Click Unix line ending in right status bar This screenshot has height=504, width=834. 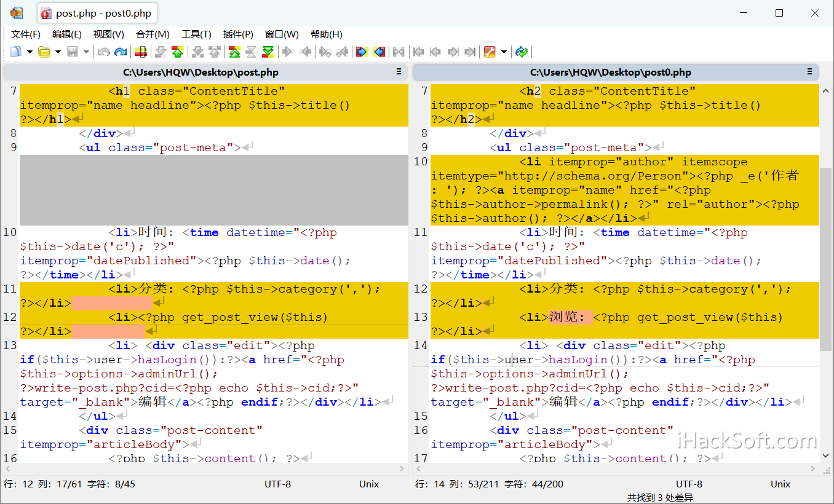780,484
